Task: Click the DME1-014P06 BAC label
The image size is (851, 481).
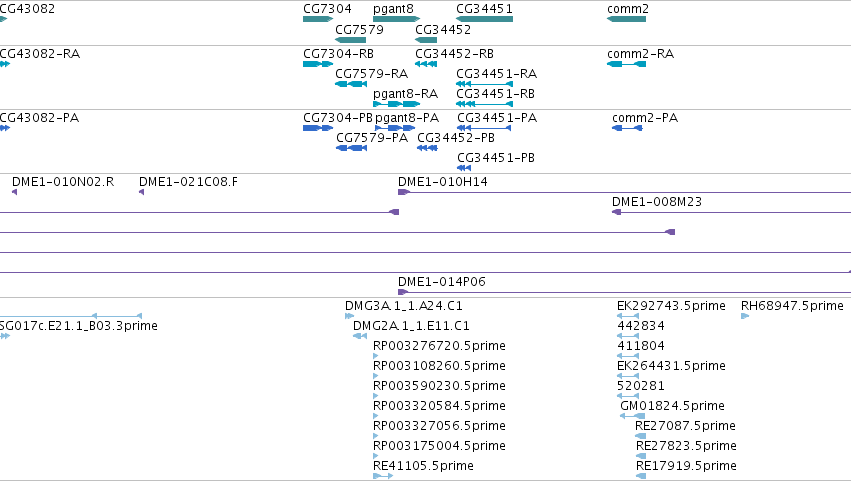Action: tap(441, 282)
